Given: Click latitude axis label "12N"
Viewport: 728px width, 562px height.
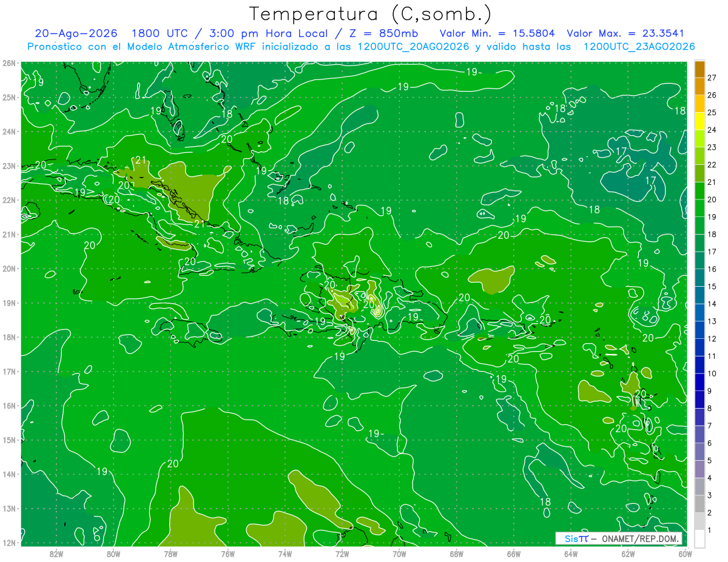Looking at the screenshot, I should 9,543.
